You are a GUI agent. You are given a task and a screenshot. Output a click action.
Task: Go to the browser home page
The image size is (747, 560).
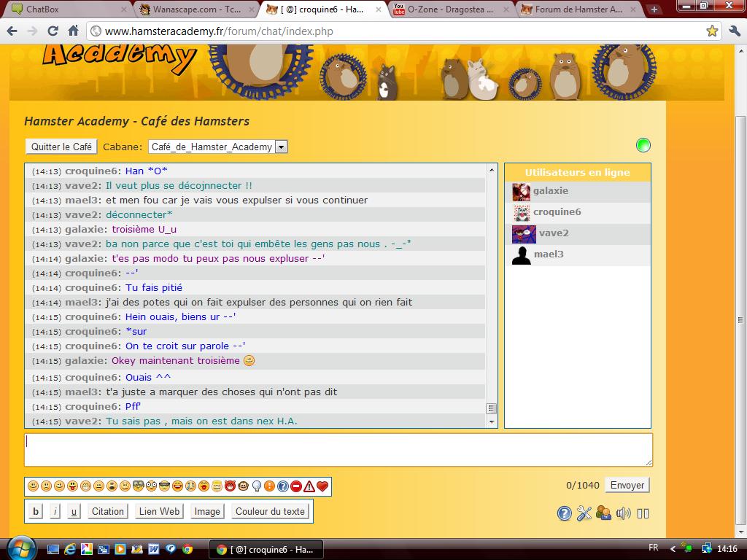click(73, 31)
